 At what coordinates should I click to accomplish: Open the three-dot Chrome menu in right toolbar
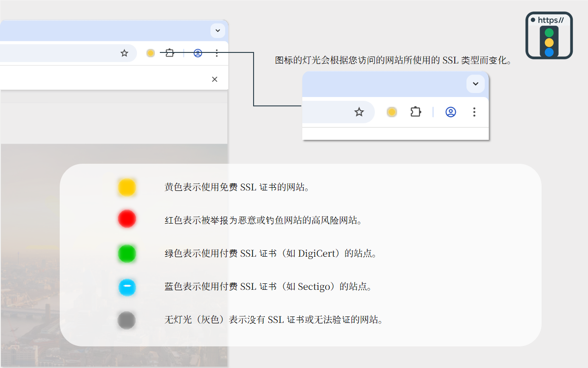pyautogui.click(x=474, y=112)
